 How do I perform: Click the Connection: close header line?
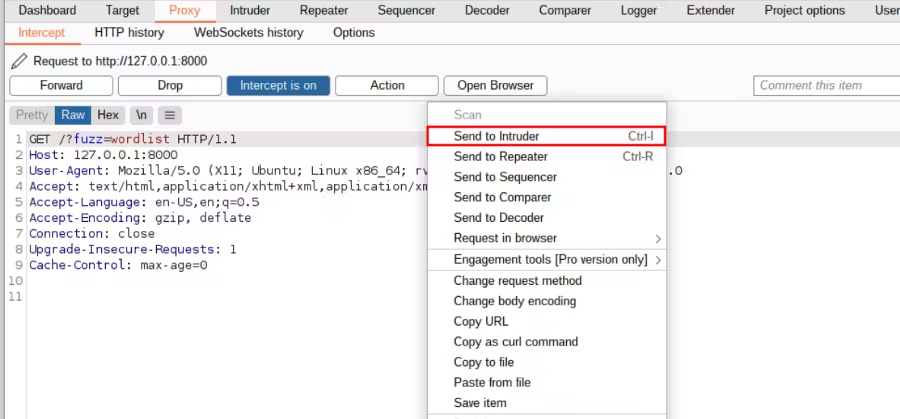pos(92,234)
